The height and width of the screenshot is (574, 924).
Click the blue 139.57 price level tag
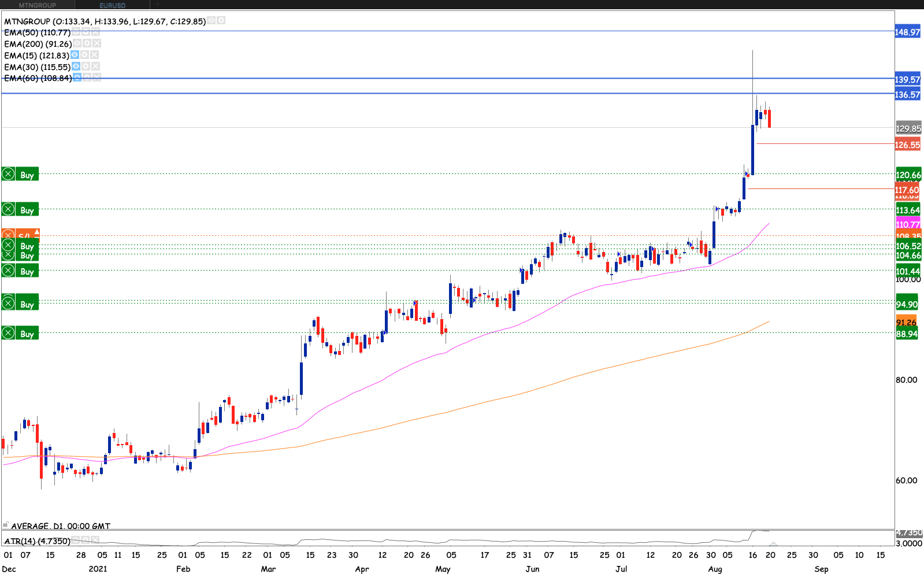(907, 80)
